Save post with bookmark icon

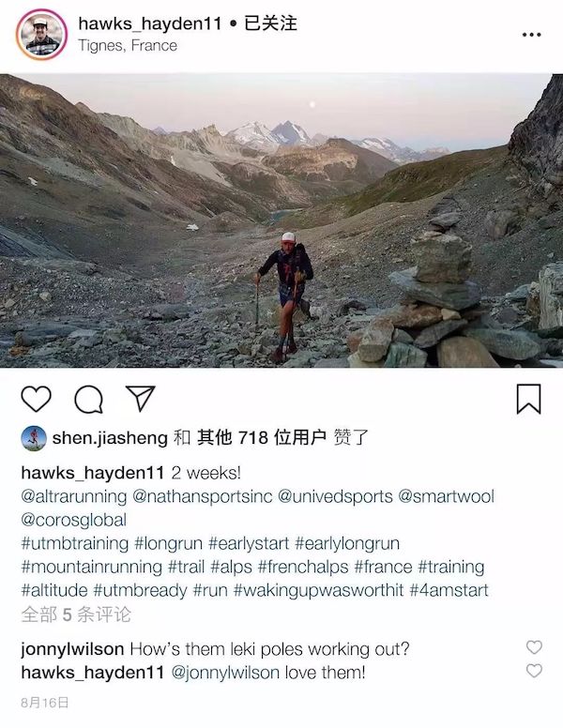[528, 399]
